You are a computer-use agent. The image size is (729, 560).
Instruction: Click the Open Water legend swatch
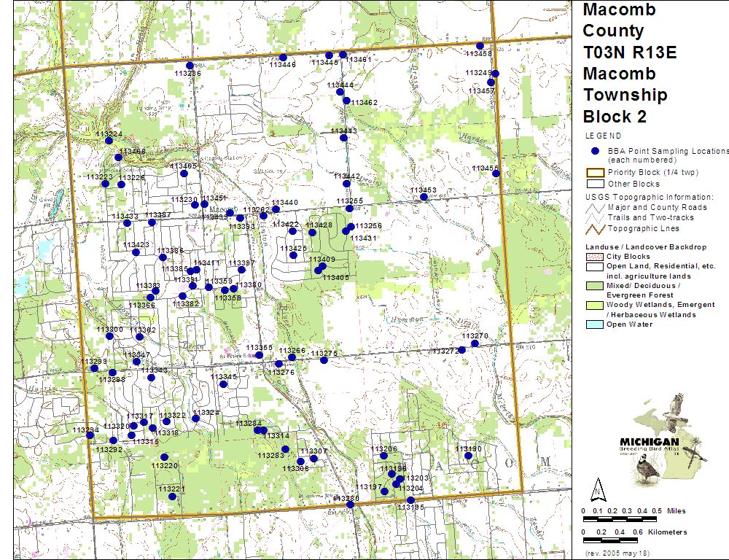(x=595, y=324)
